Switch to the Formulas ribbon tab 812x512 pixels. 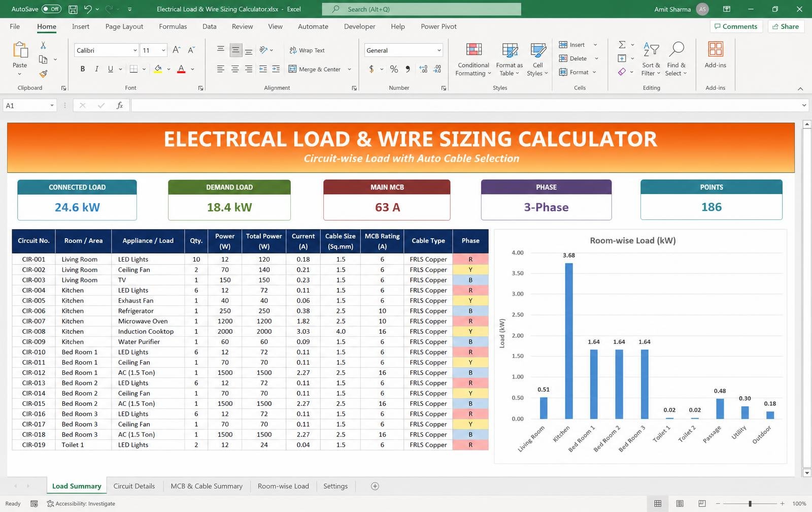173,26
